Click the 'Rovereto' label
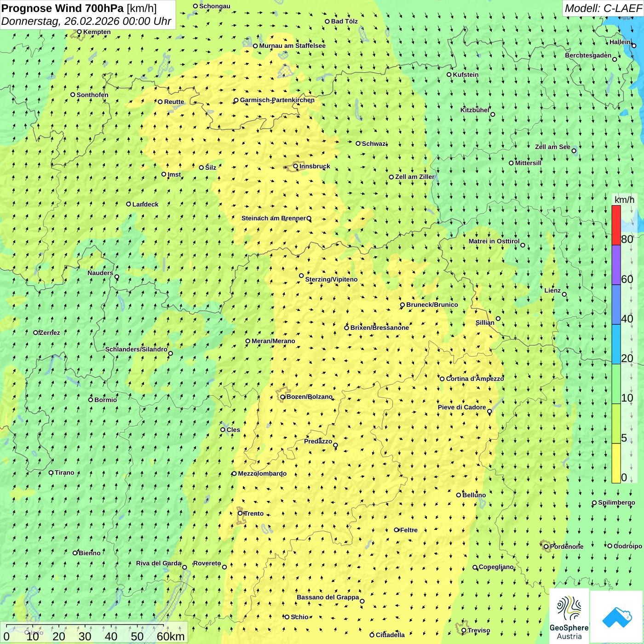Viewport: 644px width, 644px height. click(207, 563)
